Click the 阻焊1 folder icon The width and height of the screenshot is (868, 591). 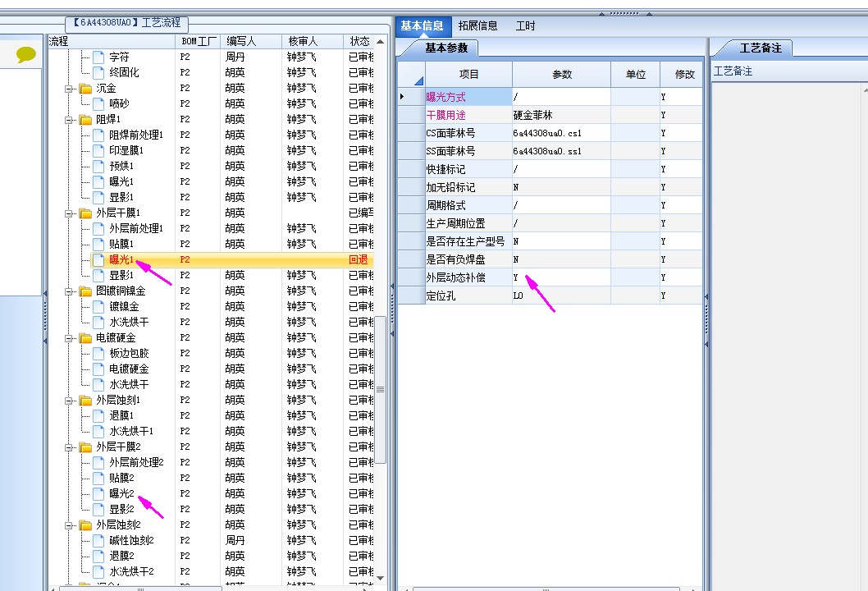tap(85, 119)
